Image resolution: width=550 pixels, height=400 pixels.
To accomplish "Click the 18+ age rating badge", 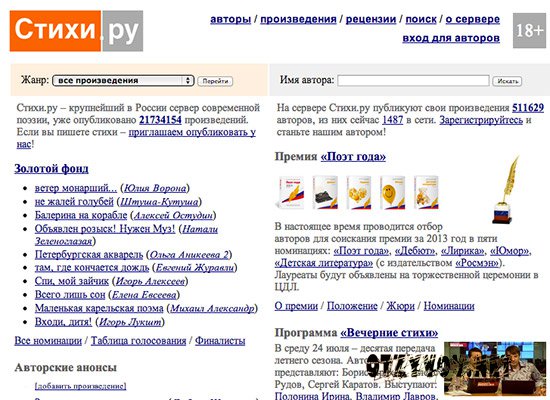I will click(x=529, y=31).
